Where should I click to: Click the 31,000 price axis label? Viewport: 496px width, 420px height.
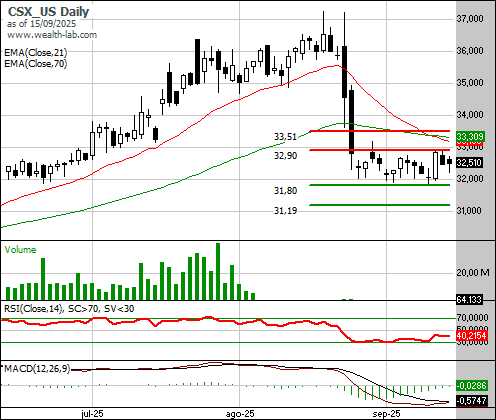470,211
